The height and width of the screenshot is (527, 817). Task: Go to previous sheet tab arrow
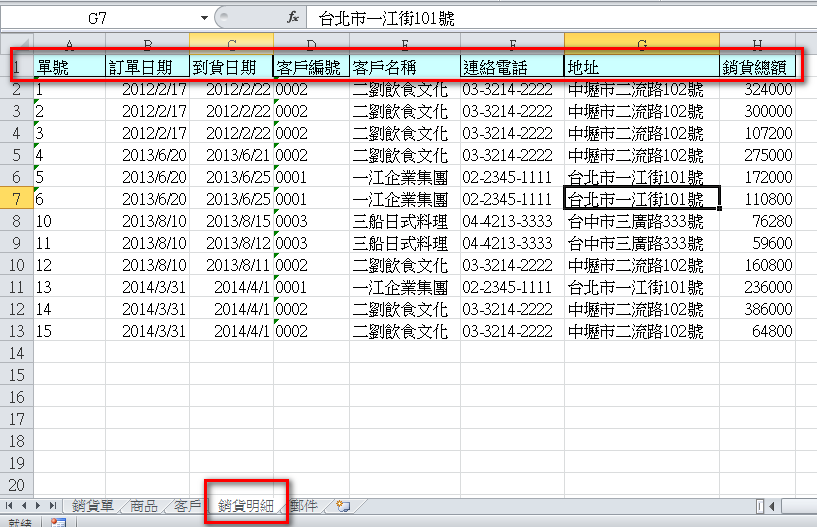24,506
